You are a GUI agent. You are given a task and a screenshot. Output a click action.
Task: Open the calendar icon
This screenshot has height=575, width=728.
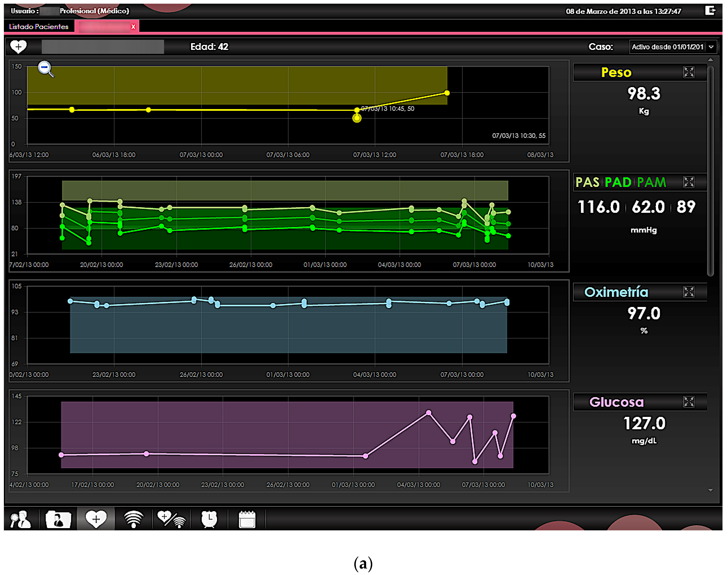[247, 519]
